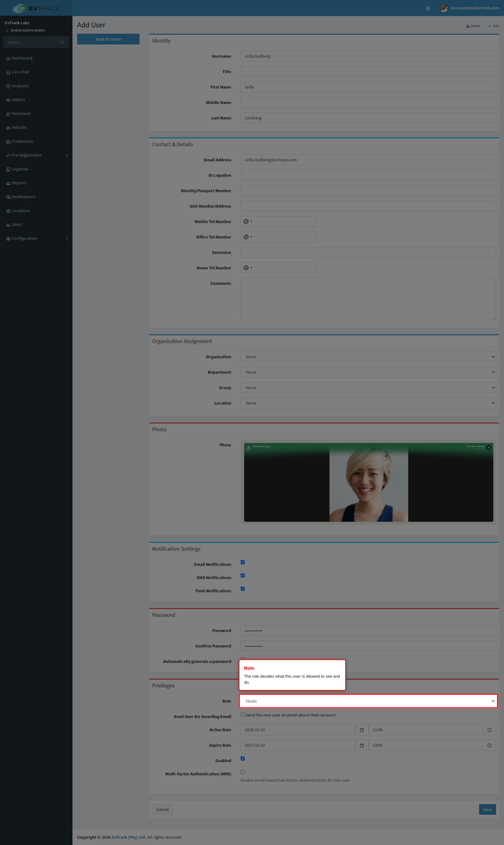Check Send User On-boarding Email box
Screen dimensions: 504x845
tap(243, 715)
